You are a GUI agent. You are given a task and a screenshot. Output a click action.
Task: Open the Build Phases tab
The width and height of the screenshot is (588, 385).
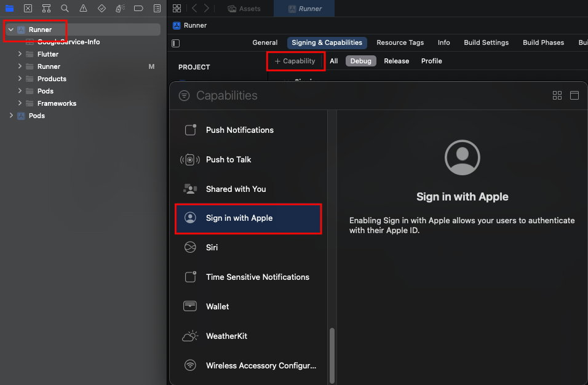[543, 42]
